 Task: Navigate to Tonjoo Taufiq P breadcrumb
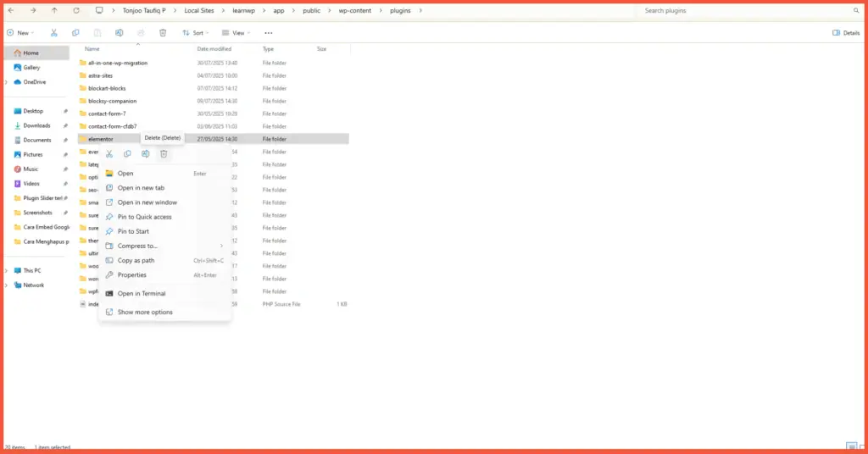(x=144, y=10)
